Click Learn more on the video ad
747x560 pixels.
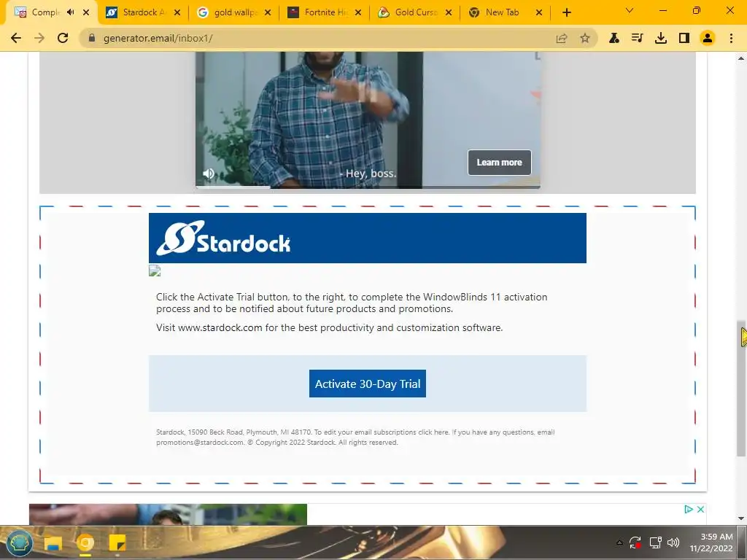tap(499, 163)
